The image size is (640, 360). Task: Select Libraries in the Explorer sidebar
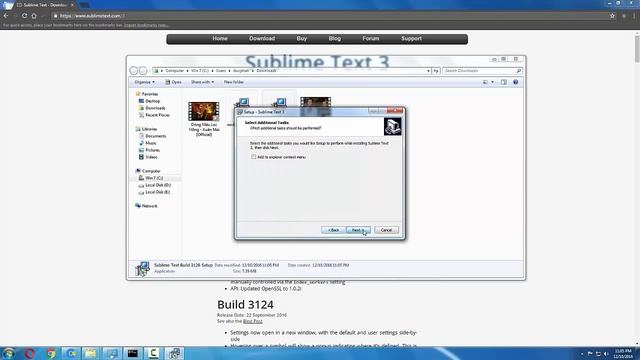pos(146,129)
